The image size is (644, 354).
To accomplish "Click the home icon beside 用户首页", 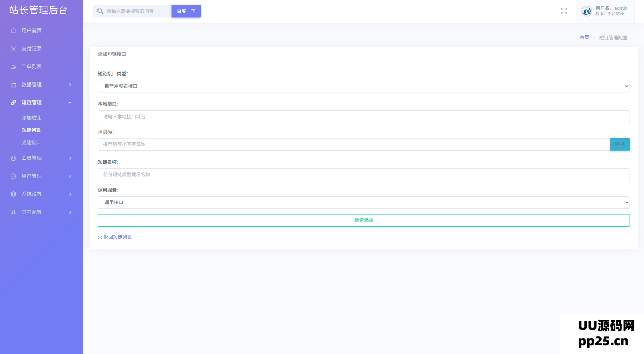I will (x=13, y=31).
